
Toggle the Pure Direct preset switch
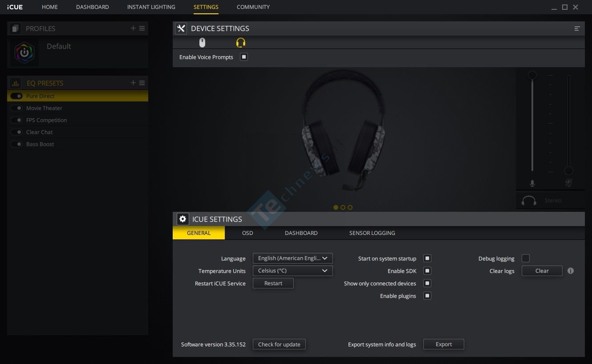point(16,96)
